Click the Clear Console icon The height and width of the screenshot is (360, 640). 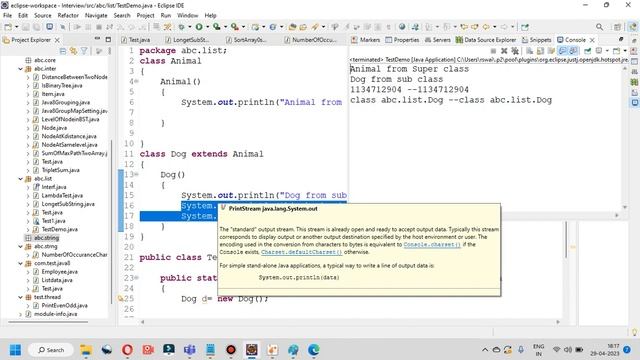(529, 51)
